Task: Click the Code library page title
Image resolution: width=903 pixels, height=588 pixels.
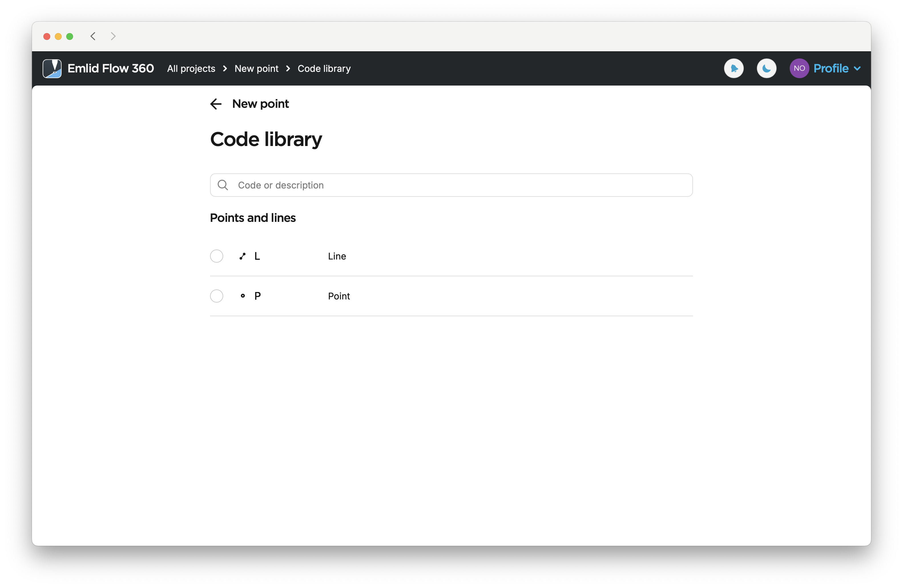Action: (x=266, y=139)
